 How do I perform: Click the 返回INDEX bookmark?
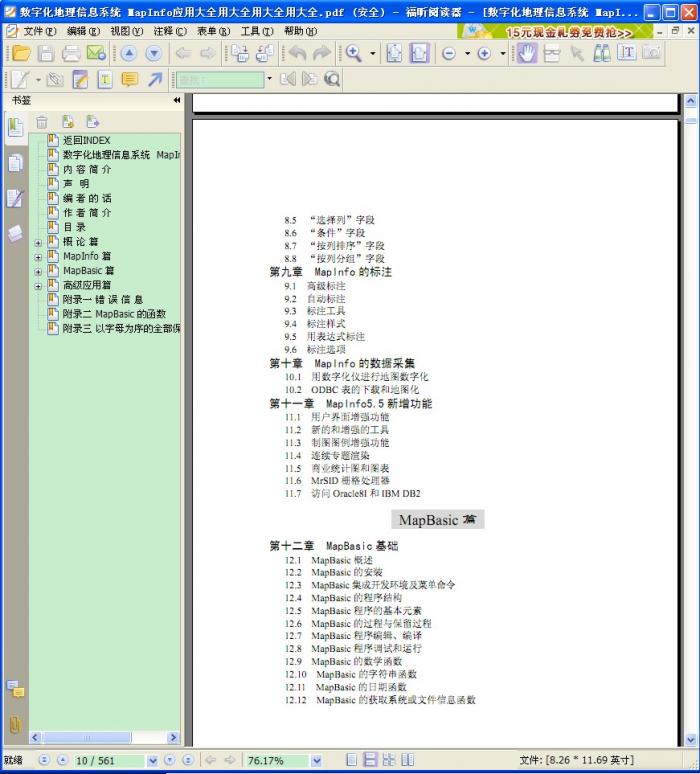pos(86,141)
